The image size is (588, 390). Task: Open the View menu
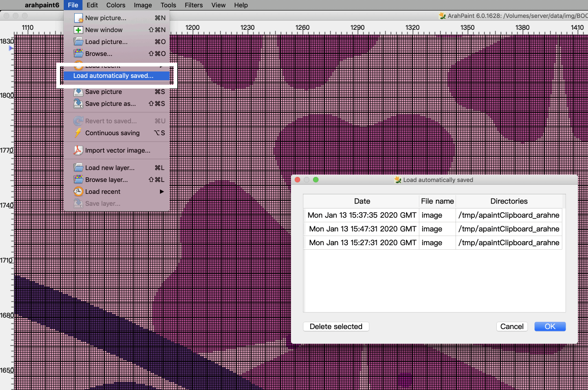pos(219,5)
